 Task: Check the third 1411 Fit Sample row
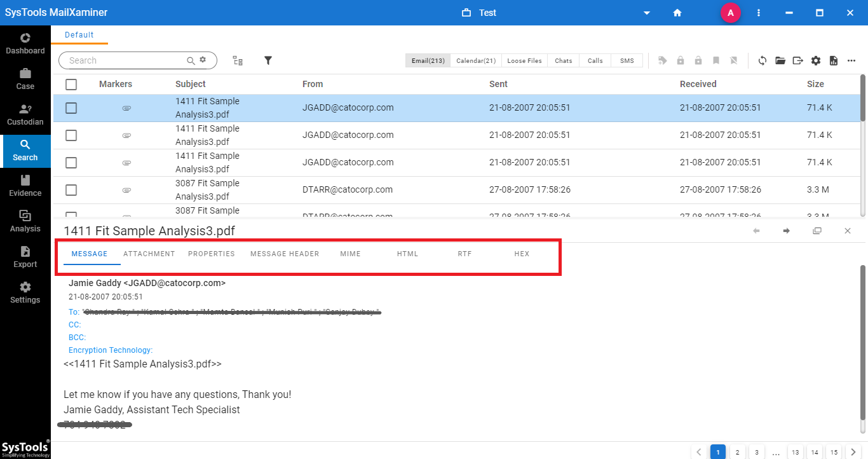pos(71,163)
